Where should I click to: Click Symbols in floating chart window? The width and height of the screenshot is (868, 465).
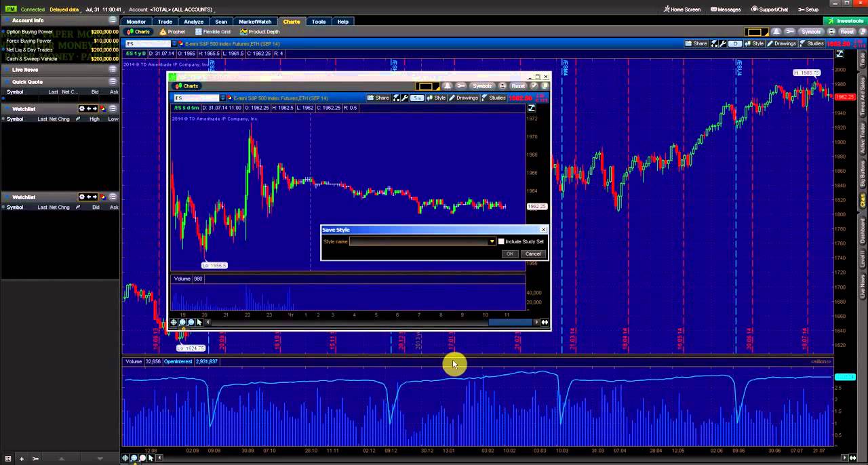(x=482, y=86)
